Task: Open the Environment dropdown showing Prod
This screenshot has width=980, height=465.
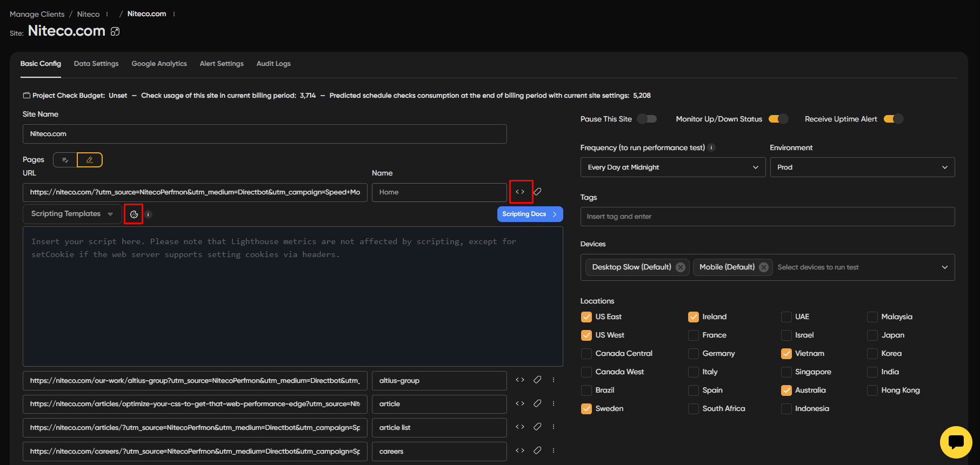Action: point(862,167)
